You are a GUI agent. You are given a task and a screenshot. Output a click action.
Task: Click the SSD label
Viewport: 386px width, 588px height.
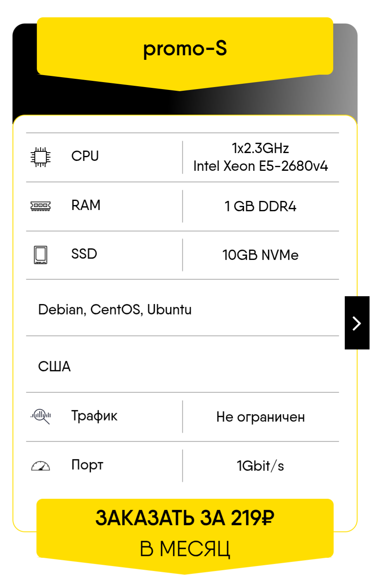coord(84,254)
